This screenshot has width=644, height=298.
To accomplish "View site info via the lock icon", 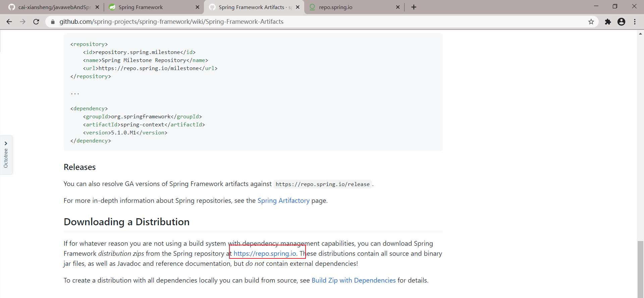I will tap(53, 22).
